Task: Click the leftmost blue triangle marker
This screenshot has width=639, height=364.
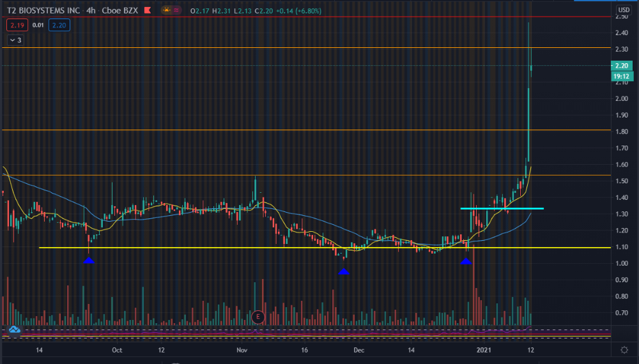Action: (x=89, y=260)
